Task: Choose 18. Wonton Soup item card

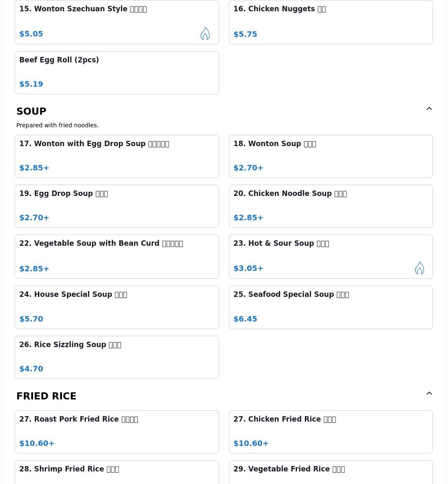Action: tap(330, 156)
